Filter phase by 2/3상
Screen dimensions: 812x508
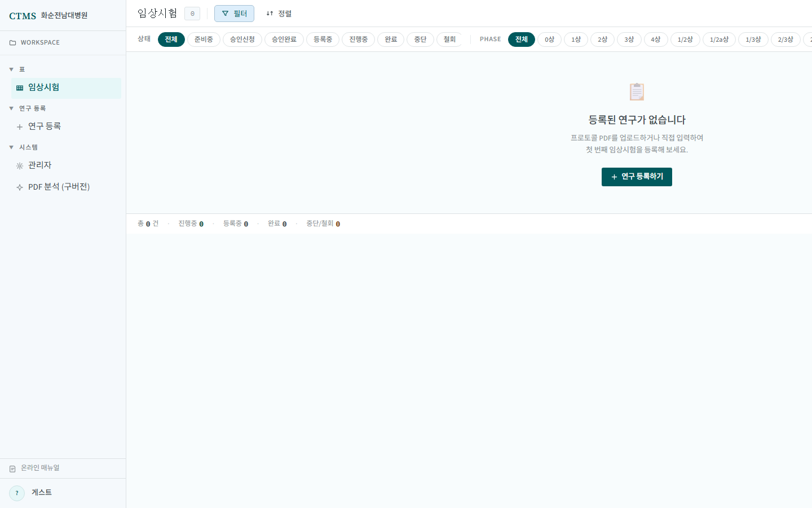pyautogui.click(x=785, y=40)
